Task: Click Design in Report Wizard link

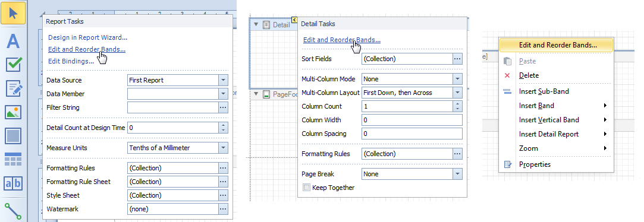Action: (87, 37)
